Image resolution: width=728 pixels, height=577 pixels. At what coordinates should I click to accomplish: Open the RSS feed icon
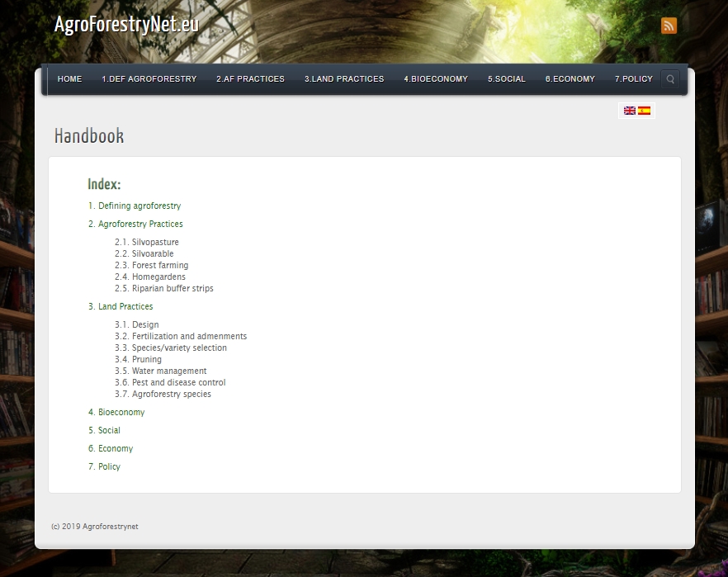669,26
